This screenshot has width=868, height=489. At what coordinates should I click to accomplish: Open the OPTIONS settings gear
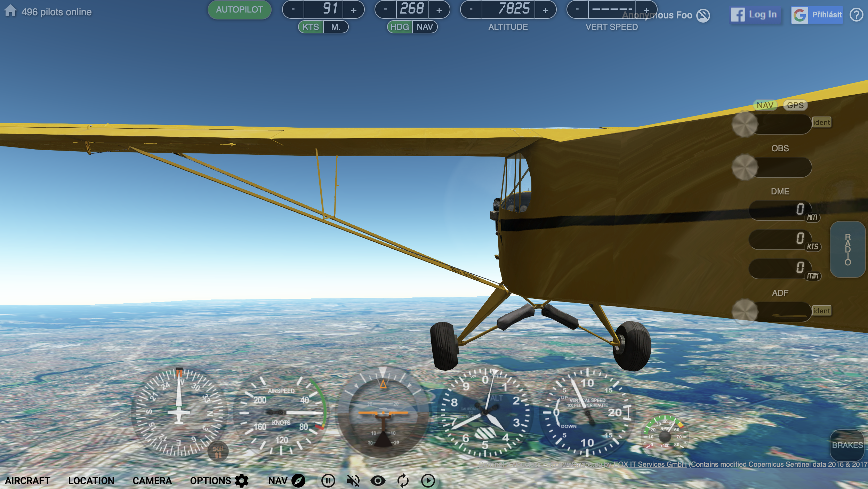click(x=242, y=480)
